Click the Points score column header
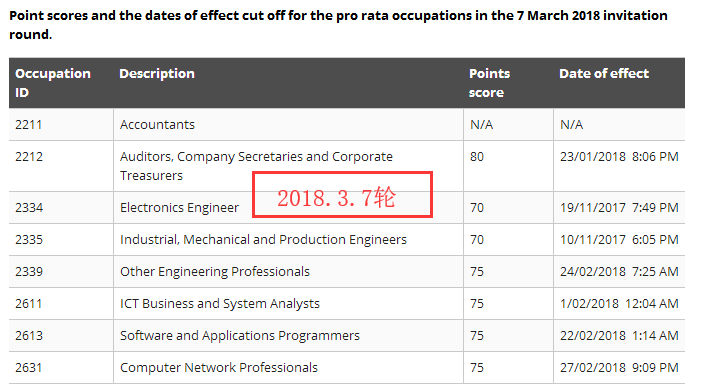Screen dimensions: 701x390 489,83
